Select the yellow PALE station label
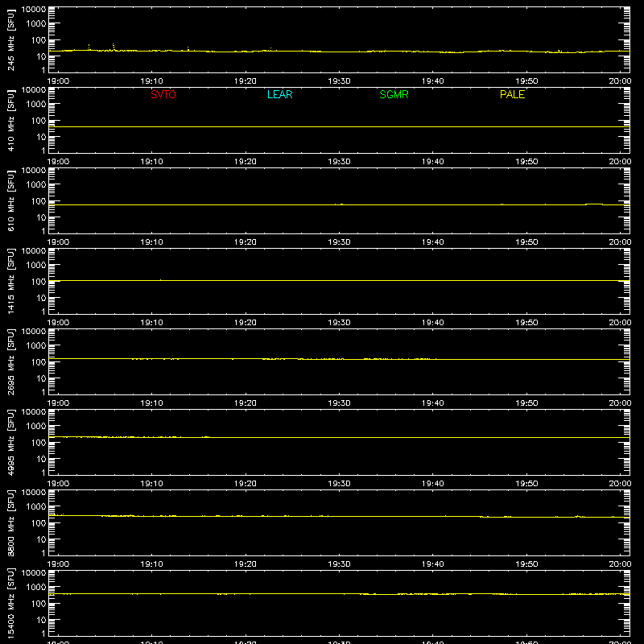This screenshot has height=644, width=644. click(512, 94)
